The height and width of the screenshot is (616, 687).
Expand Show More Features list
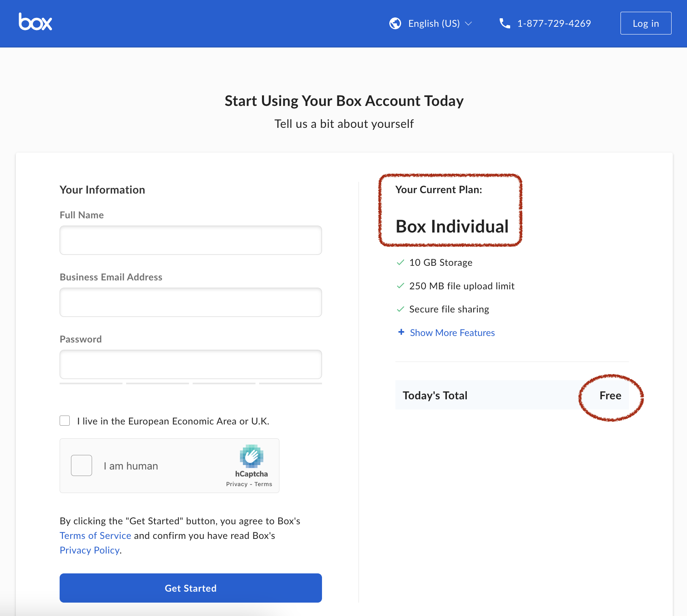tap(452, 333)
